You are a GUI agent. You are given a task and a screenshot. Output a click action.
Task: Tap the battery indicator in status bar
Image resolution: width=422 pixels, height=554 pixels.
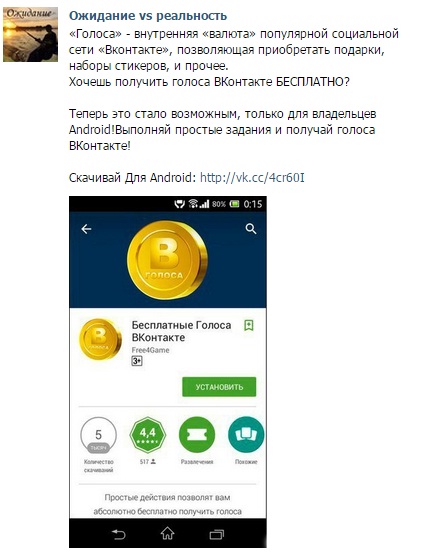click(234, 204)
